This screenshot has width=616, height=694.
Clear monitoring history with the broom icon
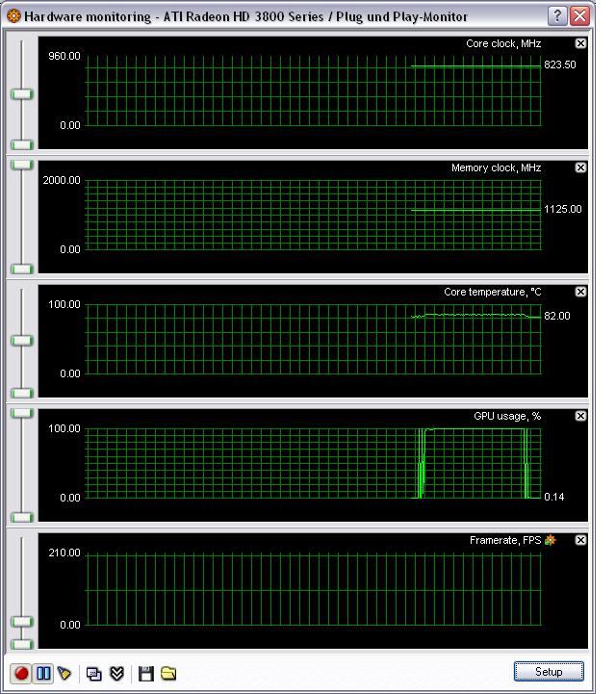(64, 673)
